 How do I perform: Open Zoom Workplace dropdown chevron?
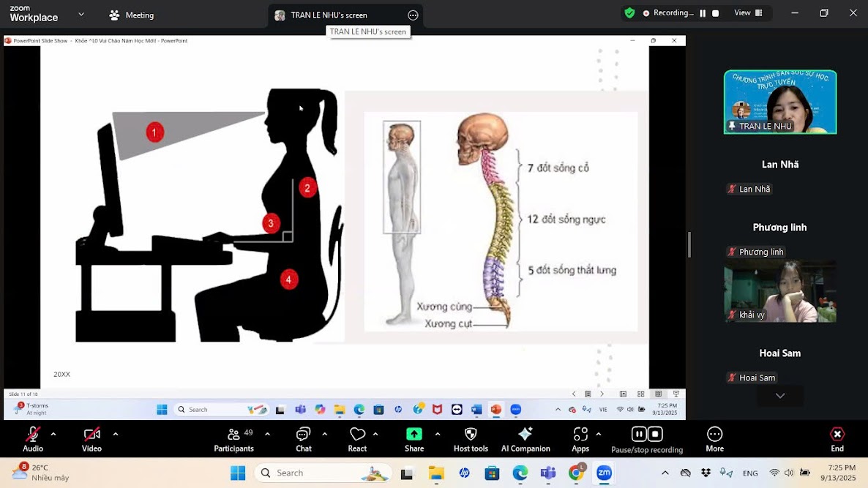81,15
